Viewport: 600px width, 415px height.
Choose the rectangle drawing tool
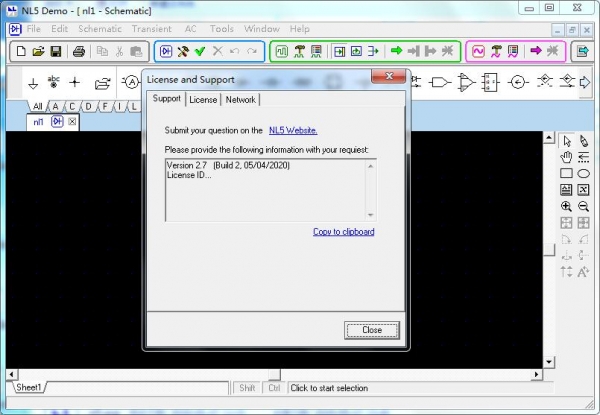point(566,173)
